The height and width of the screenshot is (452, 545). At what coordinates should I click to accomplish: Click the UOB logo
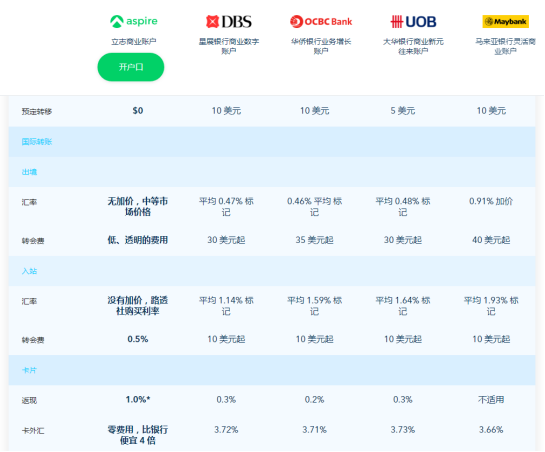[413, 22]
